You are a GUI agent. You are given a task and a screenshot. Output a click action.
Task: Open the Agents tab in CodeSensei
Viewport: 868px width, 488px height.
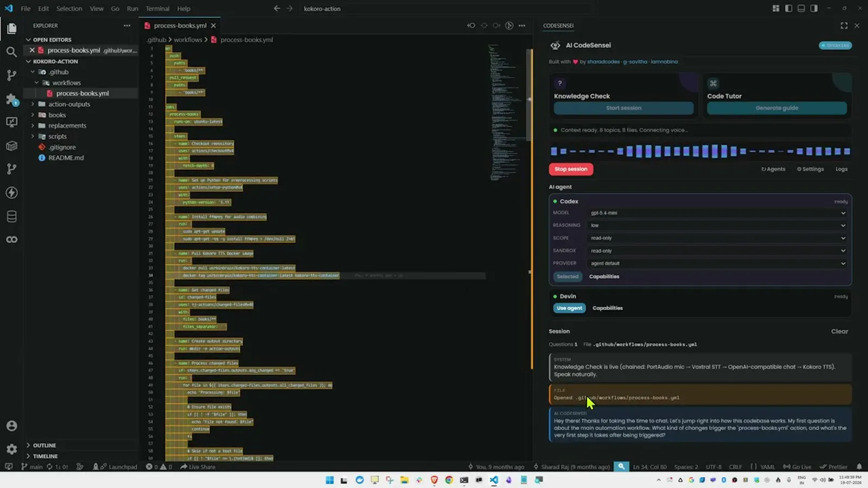(773, 169)
